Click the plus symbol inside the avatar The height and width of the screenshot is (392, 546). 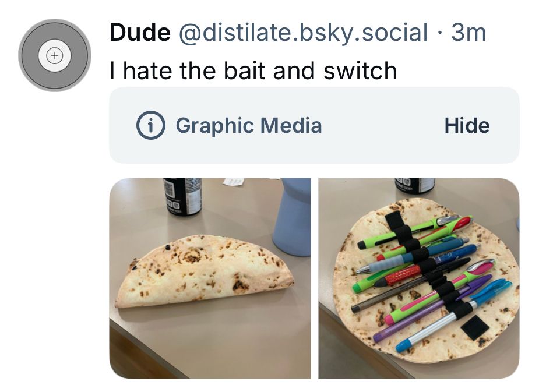pos(55,55)
